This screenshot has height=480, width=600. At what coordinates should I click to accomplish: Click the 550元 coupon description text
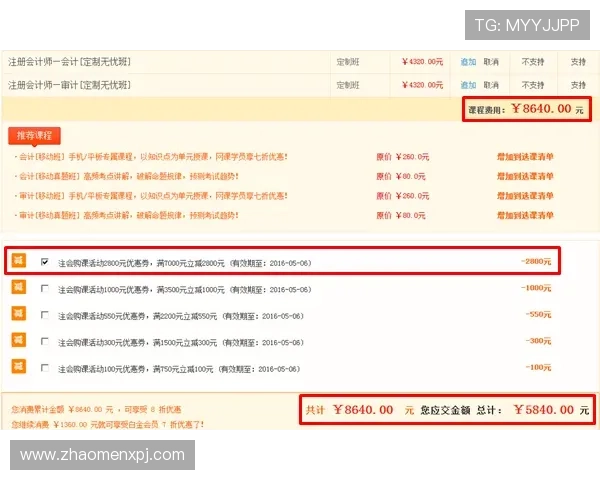click(181, 316)
